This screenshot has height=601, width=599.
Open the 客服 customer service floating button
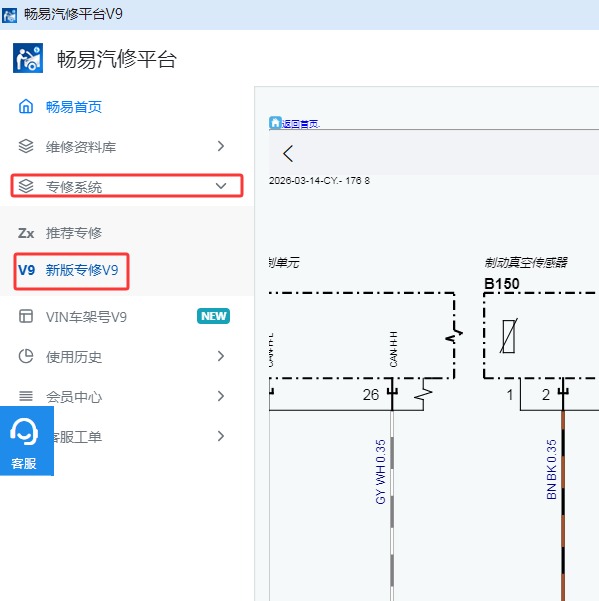(27, 441)
